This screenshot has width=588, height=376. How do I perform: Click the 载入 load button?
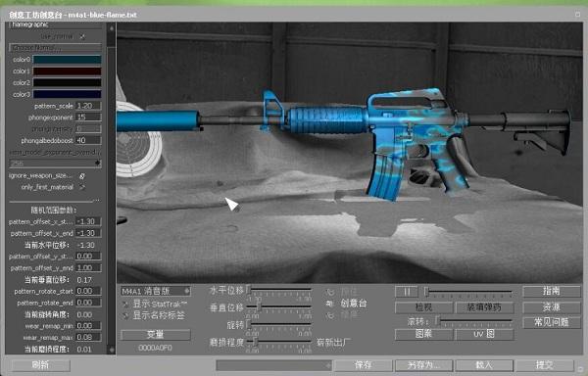(484, 365)
